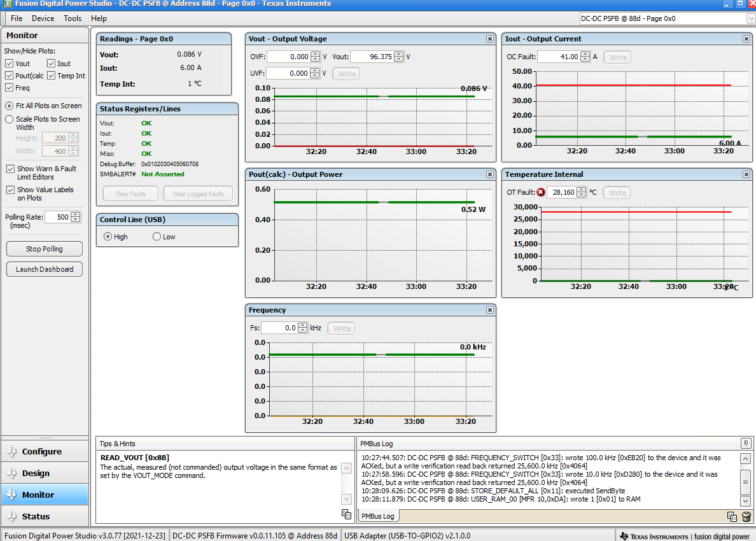Click the Vout 96.375 spinner
756x541 pixels.
[399, 57]
